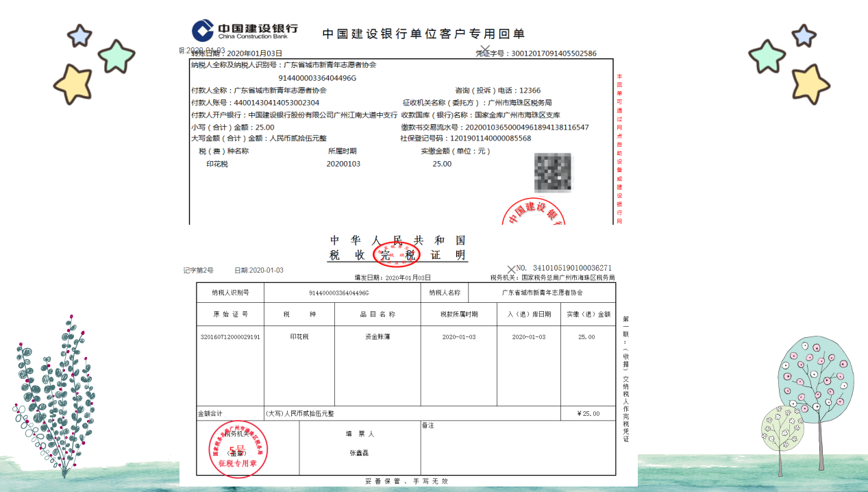Click 印花税 under 税（费）种名称 on bank receipt
Screen dimensions: 868x492
point(217,164)
